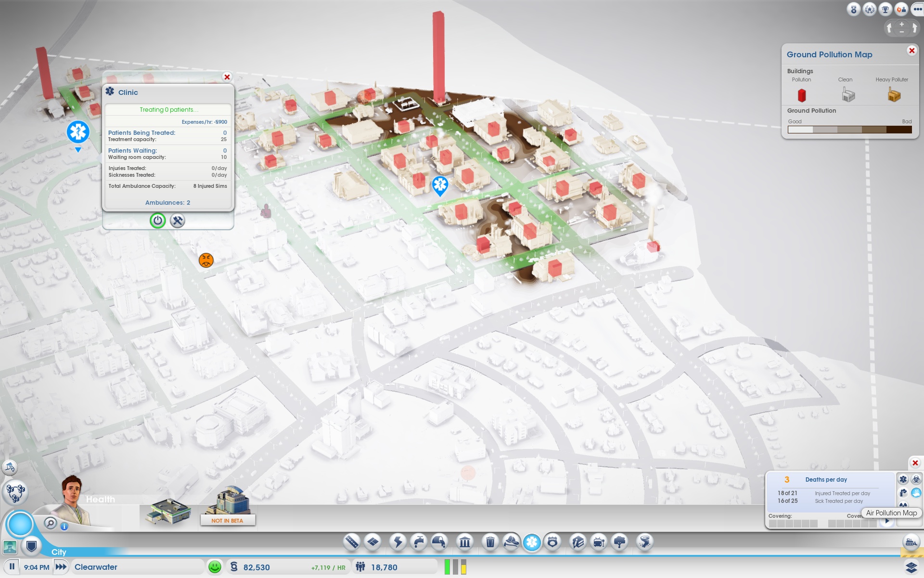Open the city happiness smiley

pos(215,567)
